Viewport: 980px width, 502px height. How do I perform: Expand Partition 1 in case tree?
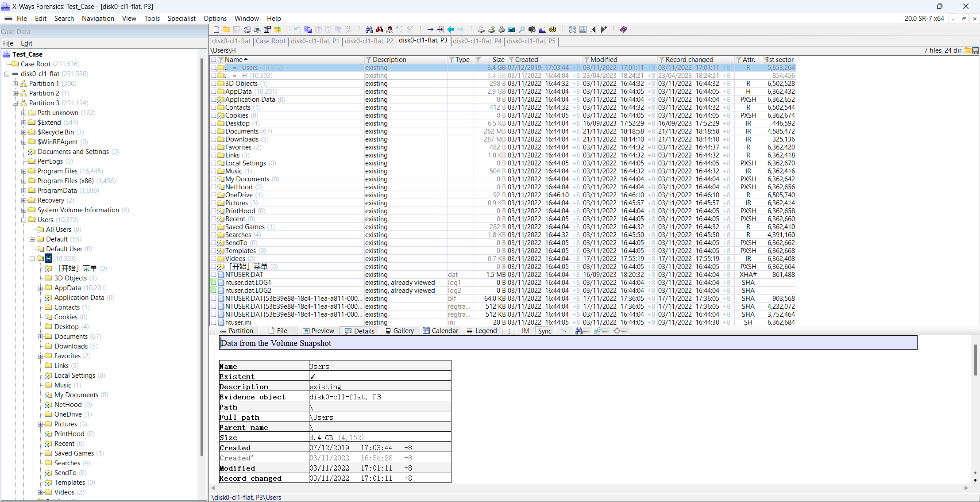point(15,84)
